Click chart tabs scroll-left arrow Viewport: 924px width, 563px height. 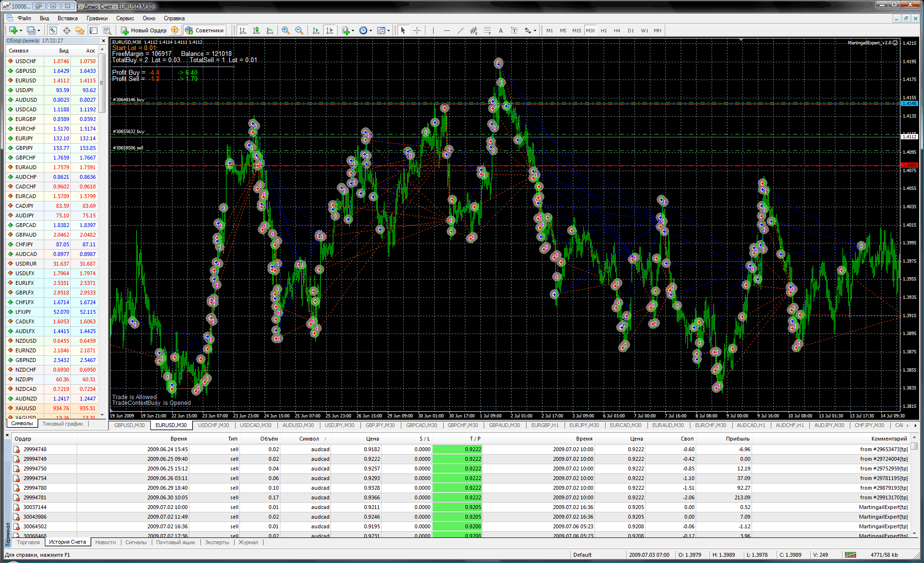tap(908, 425)
